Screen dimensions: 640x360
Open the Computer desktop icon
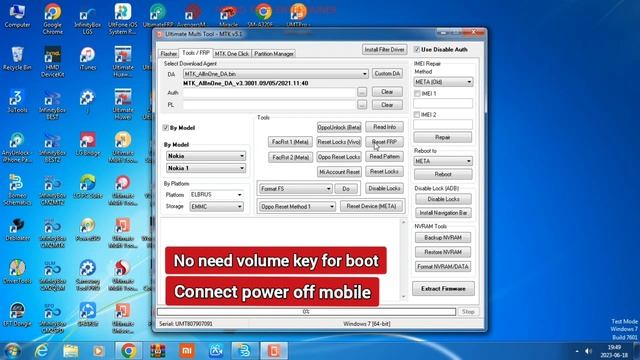pos(17,16)
